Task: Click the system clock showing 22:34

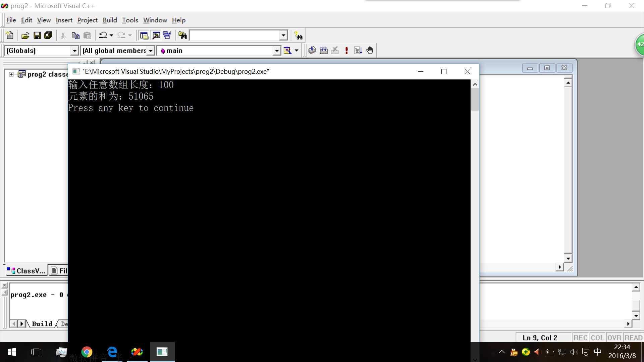Action: tap(622, 347)
